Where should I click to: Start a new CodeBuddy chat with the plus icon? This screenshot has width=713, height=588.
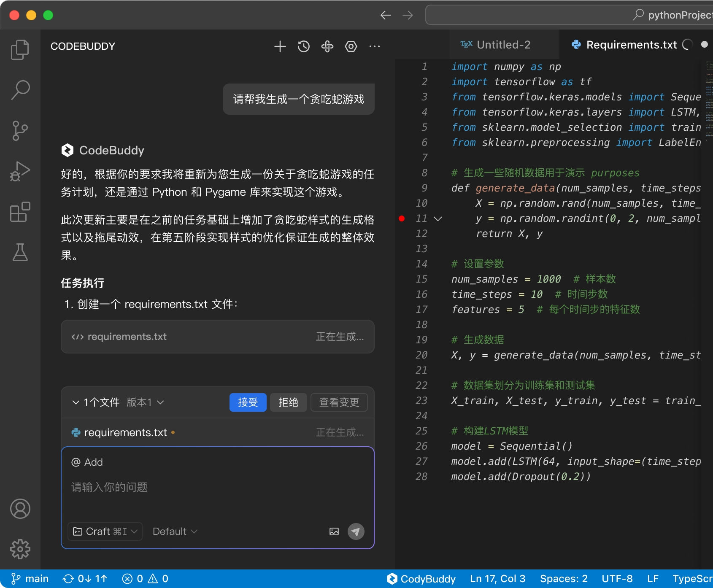click(x=280, y=46)
